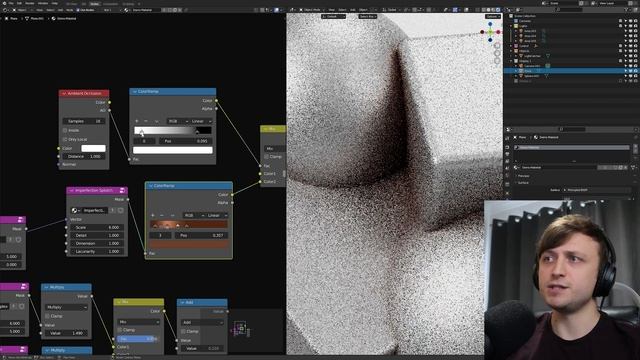The width and height of the screenshot is (640, 360).
Task: Select Demo Material slot in properties list
Action: point(572,147)
